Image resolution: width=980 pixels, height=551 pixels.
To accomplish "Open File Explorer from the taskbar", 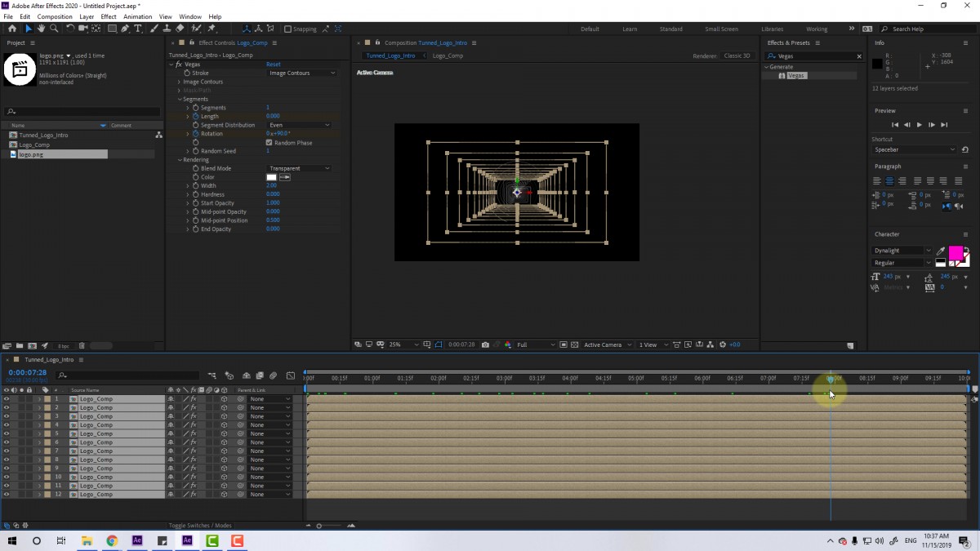I will 87,540.
